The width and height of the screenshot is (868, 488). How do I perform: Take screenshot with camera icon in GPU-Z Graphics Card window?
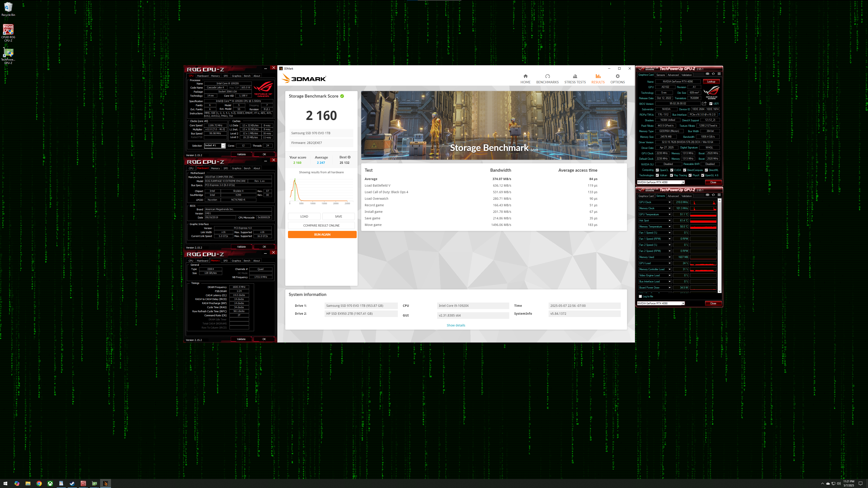pos(707,74)
